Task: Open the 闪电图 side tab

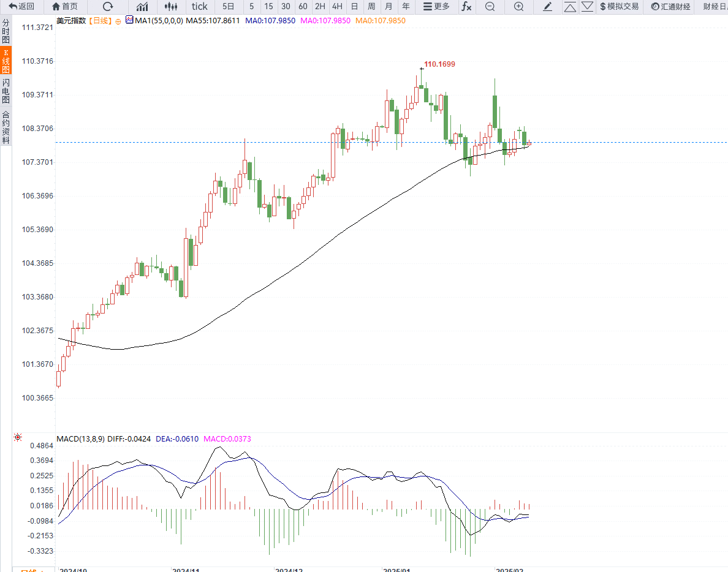Action: pos(6,91)
